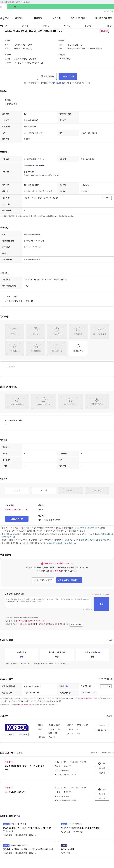Image resolution: width=114 pixels, height=868 pixels.
Task: Click info icon beside 빅데이터 추천 정보
Action: (19, 816)
